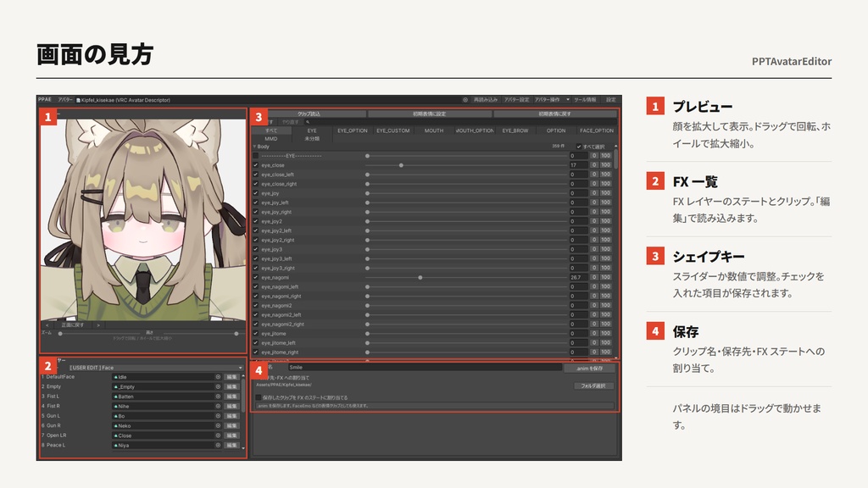This screenshot has height=488, width=868.
Task: Click the FX list scrollbar down arrow
Action: (x=243, y=447)
